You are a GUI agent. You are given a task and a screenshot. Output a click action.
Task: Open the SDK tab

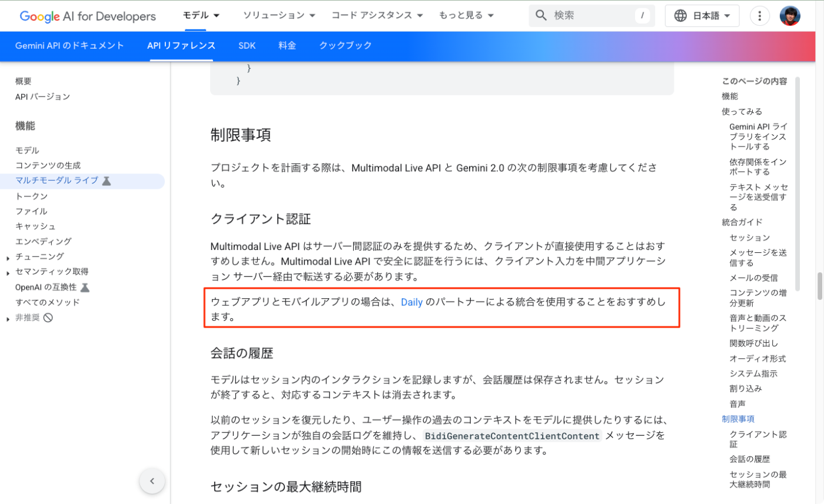(247, 45)
